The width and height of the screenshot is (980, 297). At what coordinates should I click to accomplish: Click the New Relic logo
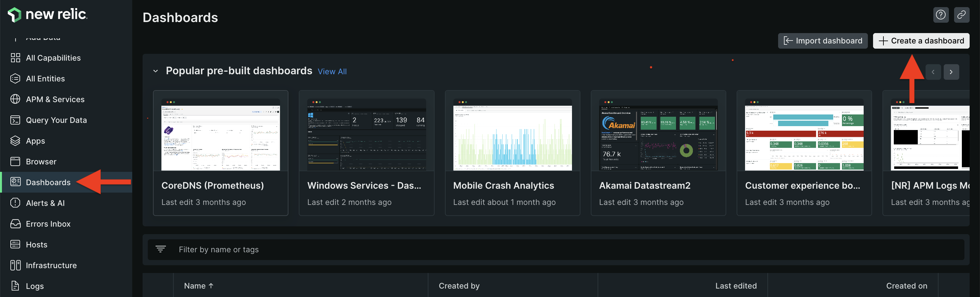tap(48, 15)
